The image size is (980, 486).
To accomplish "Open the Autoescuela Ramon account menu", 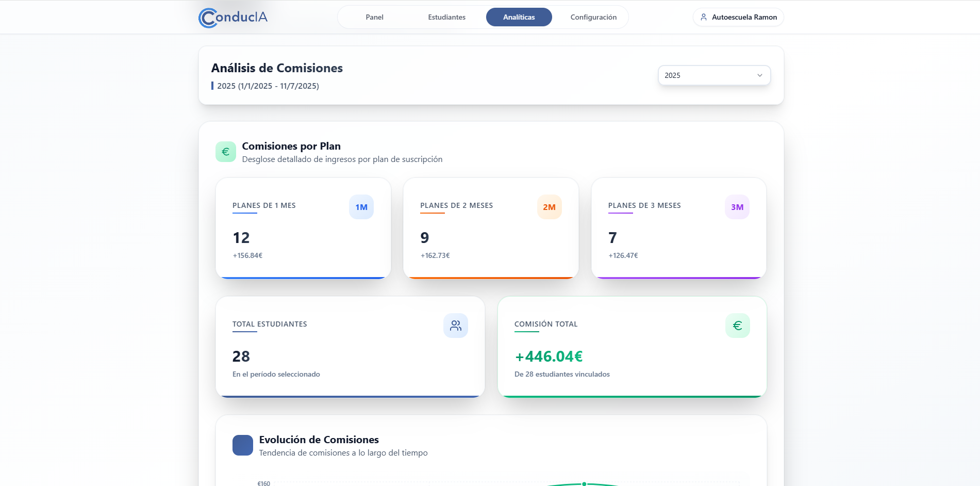I will coord(738,17).
